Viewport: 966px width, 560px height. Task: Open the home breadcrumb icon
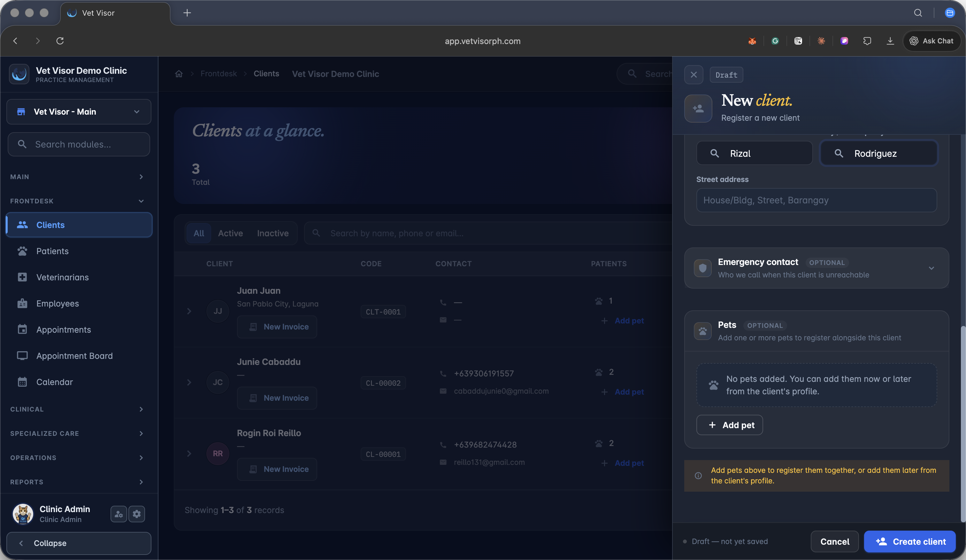coord(179,74)
